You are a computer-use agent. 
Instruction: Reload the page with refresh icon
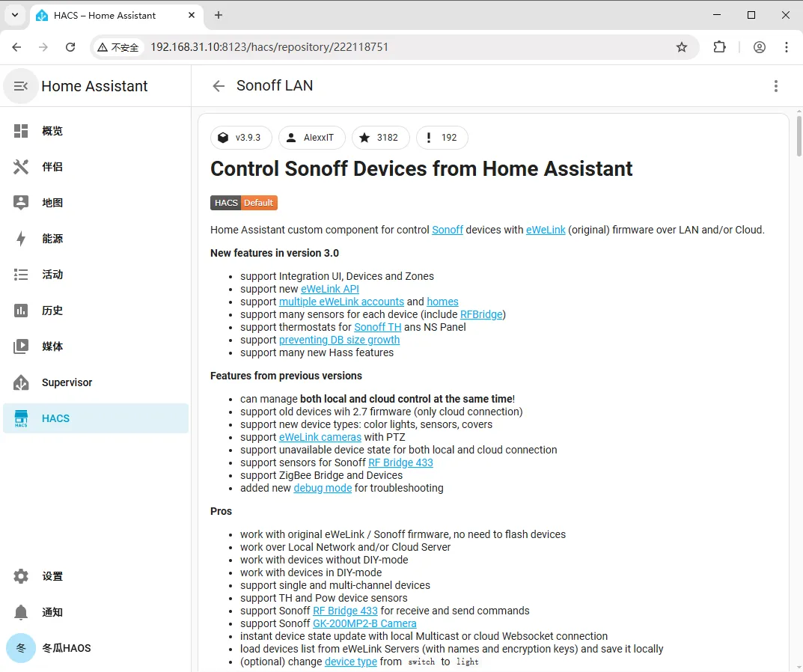coord(70,47)
